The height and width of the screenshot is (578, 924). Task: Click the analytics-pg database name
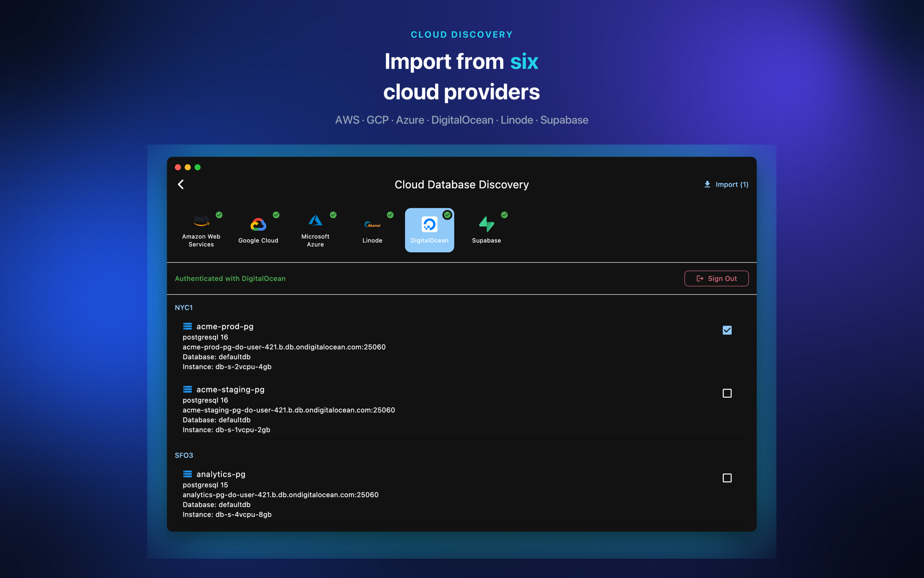[221, 474]
